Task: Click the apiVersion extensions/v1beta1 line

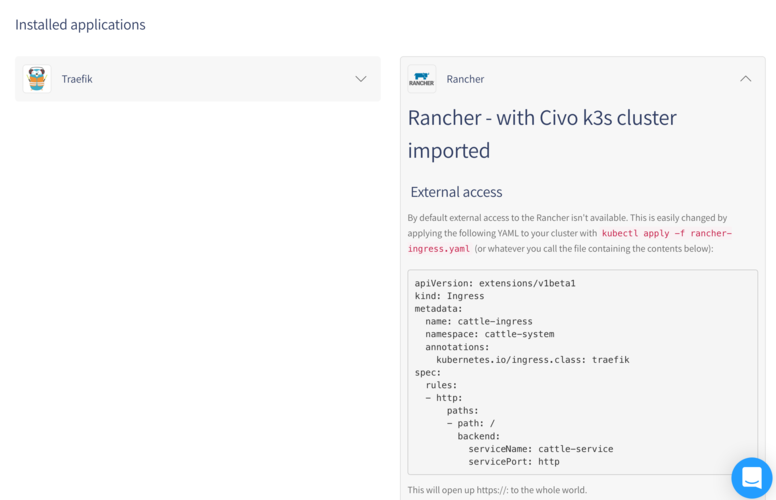Action: pos(495,283)
